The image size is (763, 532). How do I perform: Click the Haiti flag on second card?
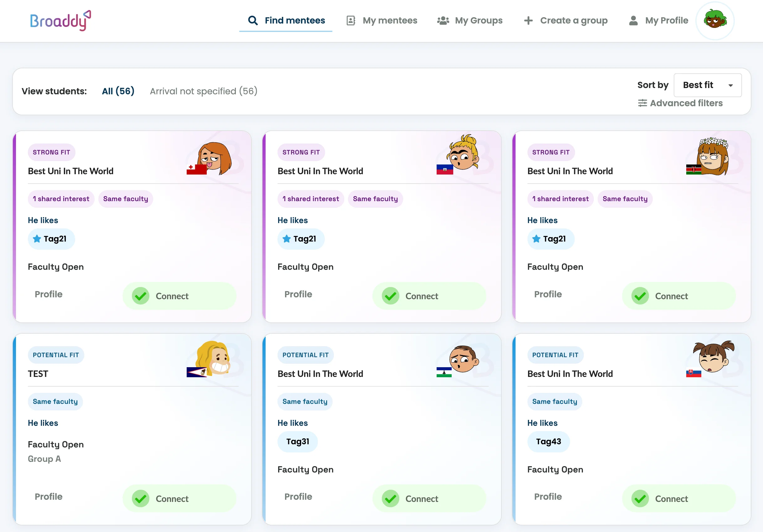(445, 169)
